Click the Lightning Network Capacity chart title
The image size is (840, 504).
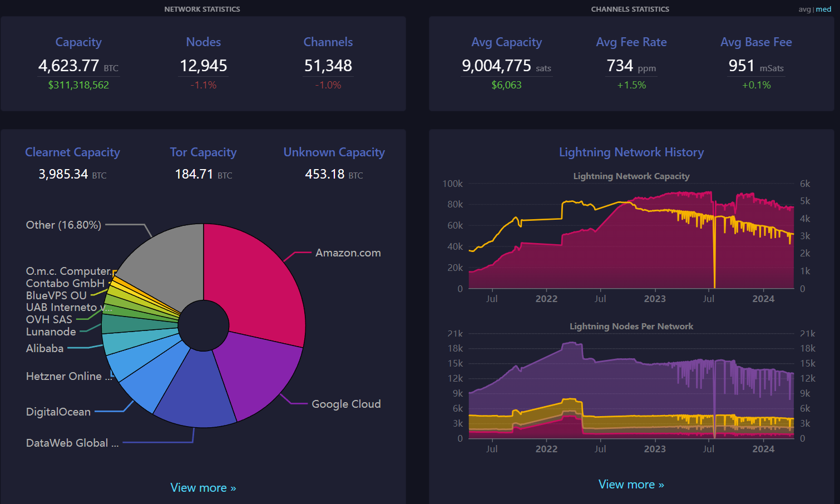pos(631,176)
